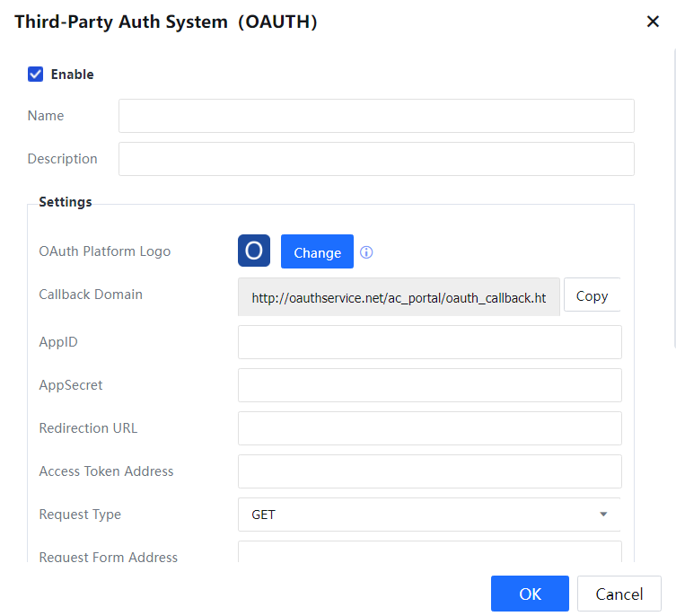Click the AppSecret input field
Image resolution: width=676 pixels, height=616 pixels.
point(429,385)
